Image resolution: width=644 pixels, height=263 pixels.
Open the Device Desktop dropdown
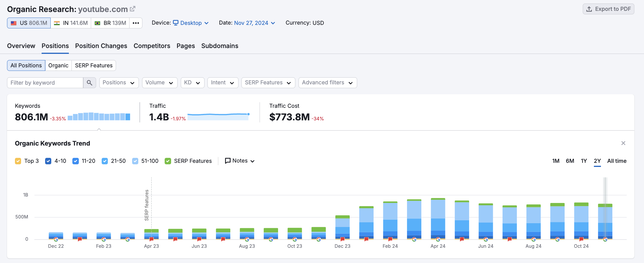point(191,23)
